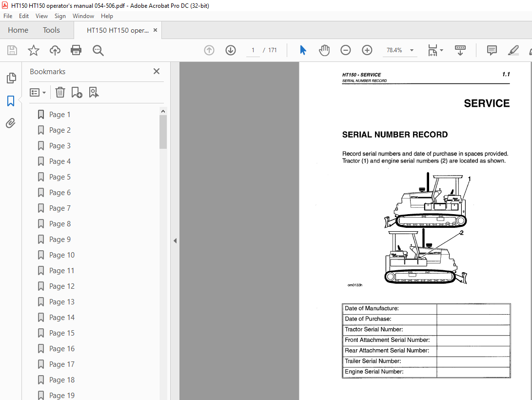Open bookmark Page 1
Viewport: 532px width, 400px height.
click(59, 115)
